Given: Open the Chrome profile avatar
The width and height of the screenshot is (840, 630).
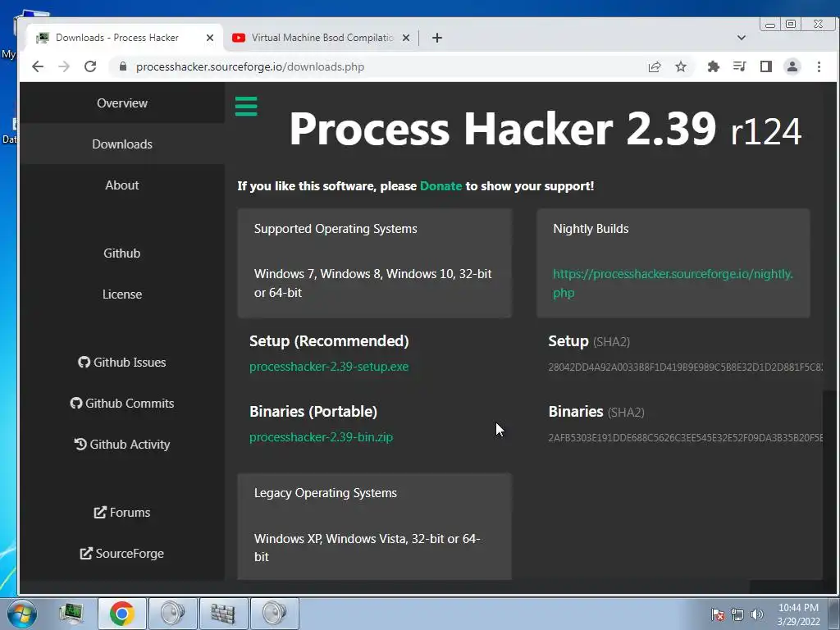Looking at the screenshot, I should pyautogui.click(x=792, y=67).
